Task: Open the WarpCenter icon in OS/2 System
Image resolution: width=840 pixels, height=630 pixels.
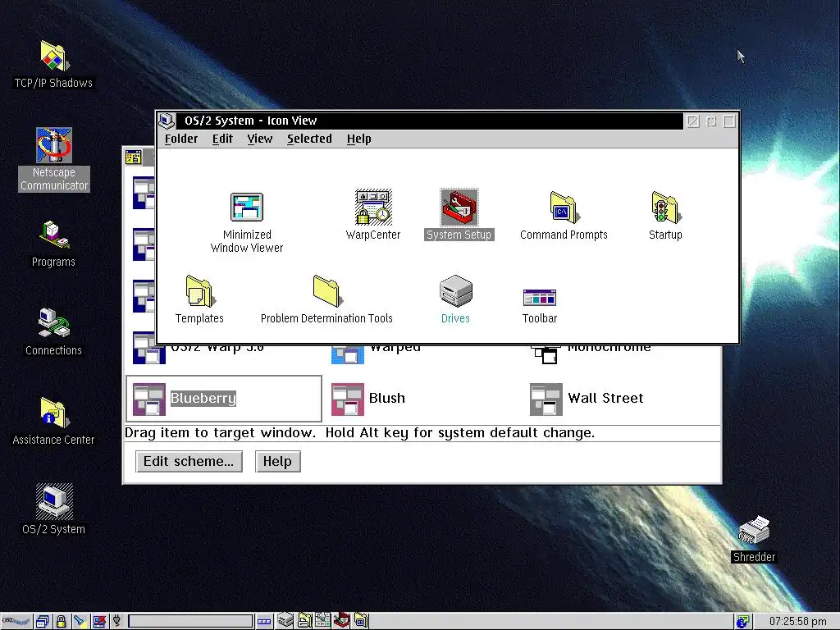Action: (373, 207)
